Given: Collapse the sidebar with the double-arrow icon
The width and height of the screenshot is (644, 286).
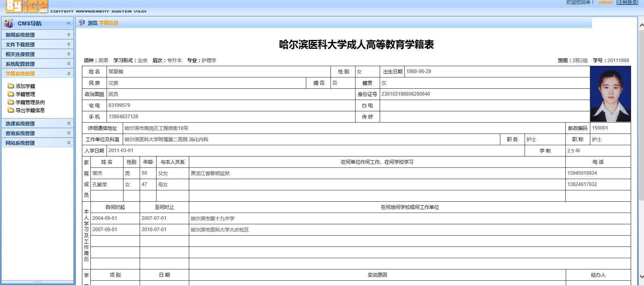Looking at the screenshot, I should 69,23.
